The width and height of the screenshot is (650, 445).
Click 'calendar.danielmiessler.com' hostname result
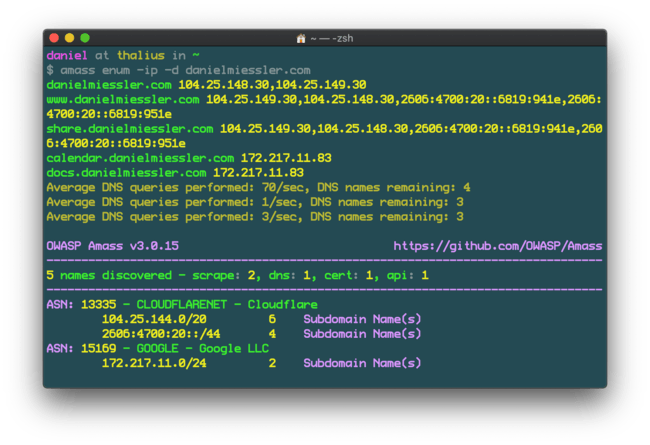click(140, 158)
